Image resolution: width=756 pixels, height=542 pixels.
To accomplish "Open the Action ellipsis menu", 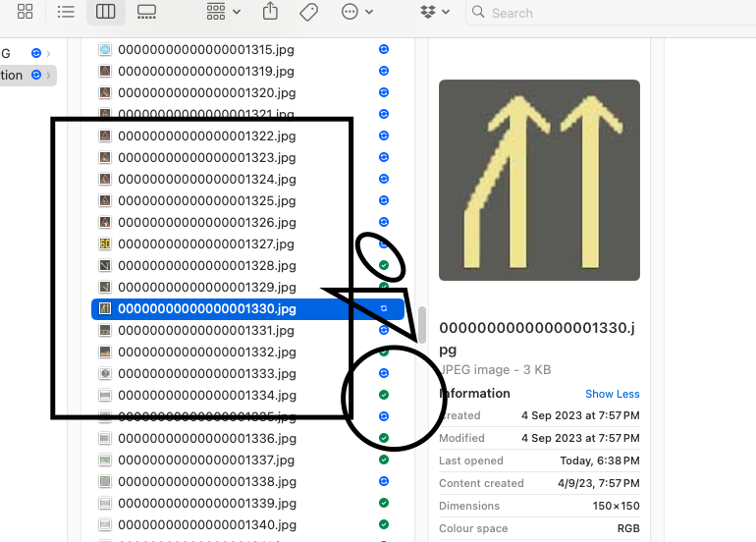I will pos(356,12).
